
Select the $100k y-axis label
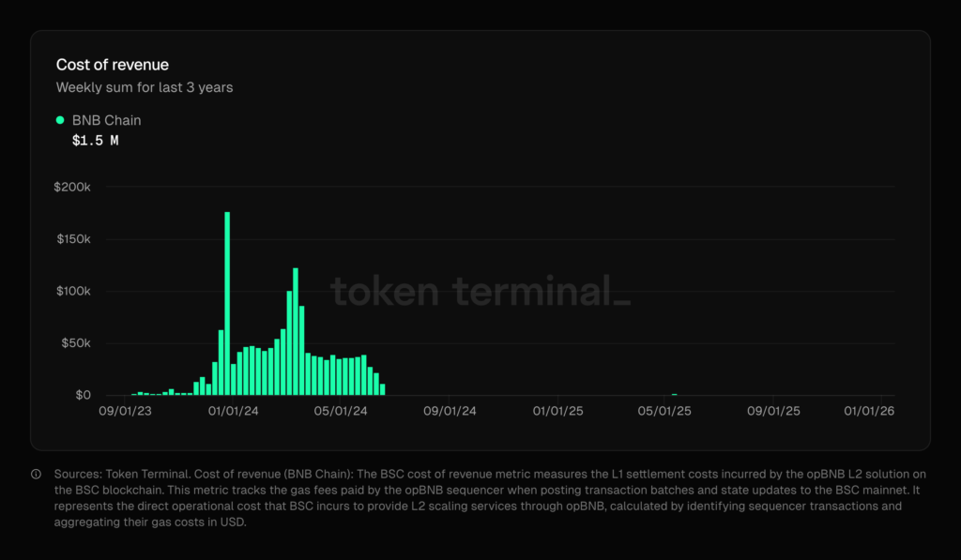pyautogui.click(x=72, y=291)
